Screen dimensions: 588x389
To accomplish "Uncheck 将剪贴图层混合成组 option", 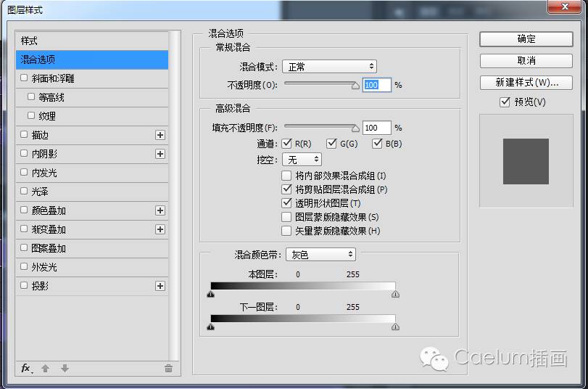I will pyautogui.click(x=286, y=189).
